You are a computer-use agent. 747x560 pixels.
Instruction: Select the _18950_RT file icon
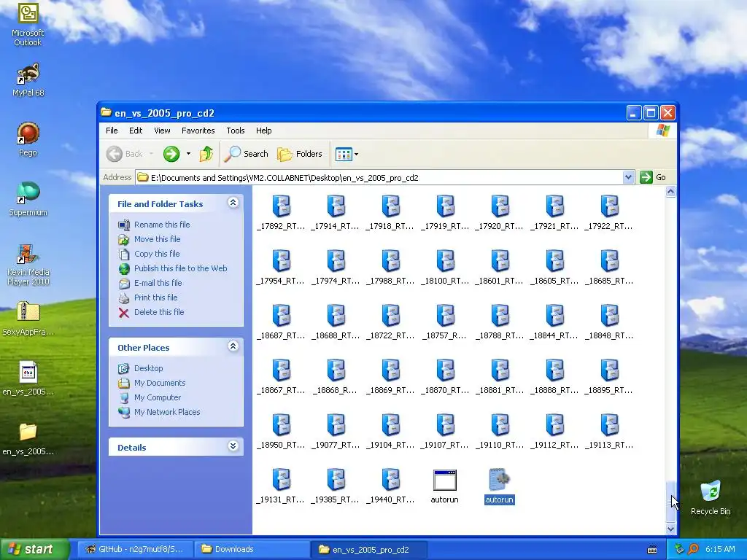click(281, 425)
